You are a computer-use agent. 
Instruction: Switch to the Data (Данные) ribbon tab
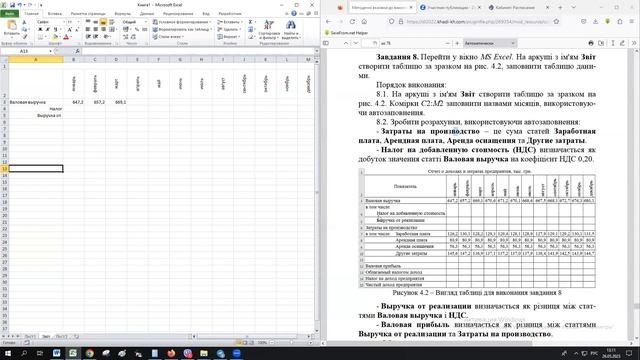coord(147,13)
